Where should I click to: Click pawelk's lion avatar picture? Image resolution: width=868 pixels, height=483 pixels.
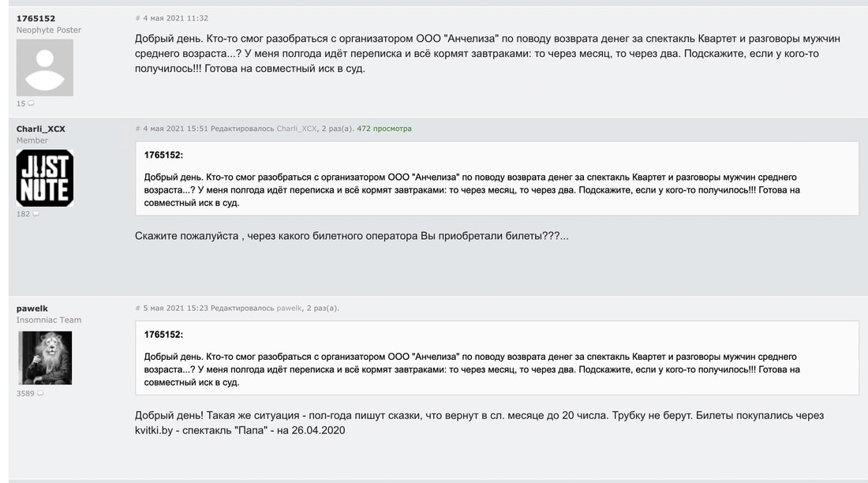tap(45, 358)
